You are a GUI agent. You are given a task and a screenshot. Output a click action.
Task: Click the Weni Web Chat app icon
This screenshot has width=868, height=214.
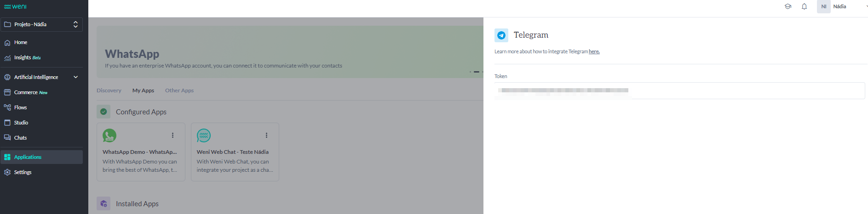204,135
